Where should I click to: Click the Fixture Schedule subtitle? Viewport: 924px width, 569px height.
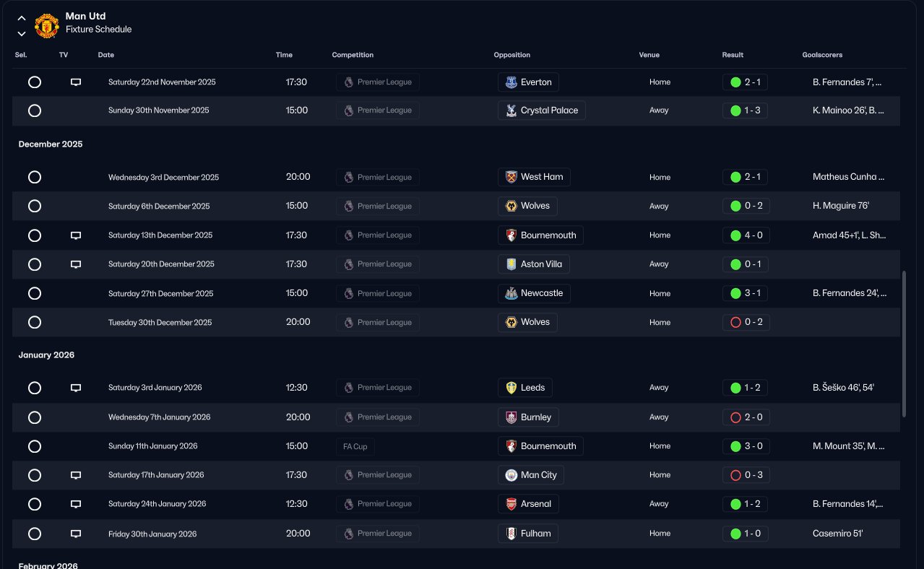click(98, 30)
